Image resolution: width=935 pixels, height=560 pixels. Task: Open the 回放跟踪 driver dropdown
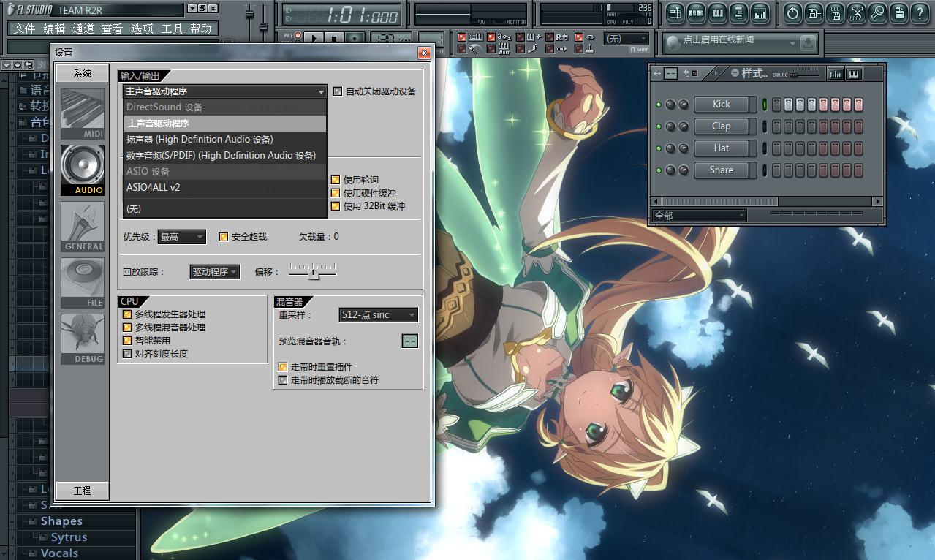pos(214,272)
